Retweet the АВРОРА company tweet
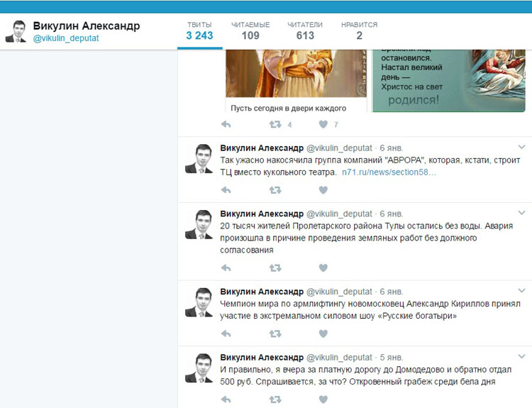This screenshot has height=408, width=532. point(275,190)
